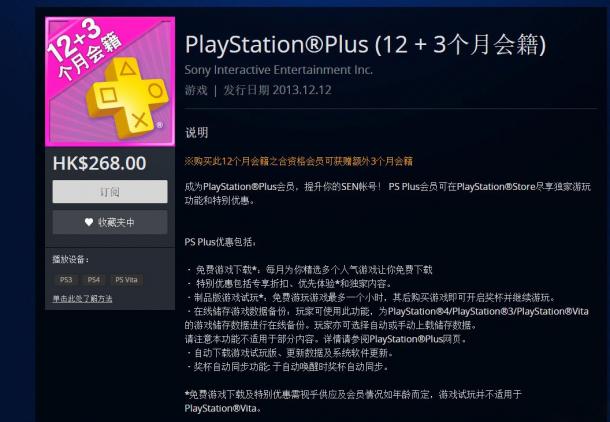Click the 免费游戏下载 bullet line
This screenshot has width=610, height=422.
[x=310, y=270]
